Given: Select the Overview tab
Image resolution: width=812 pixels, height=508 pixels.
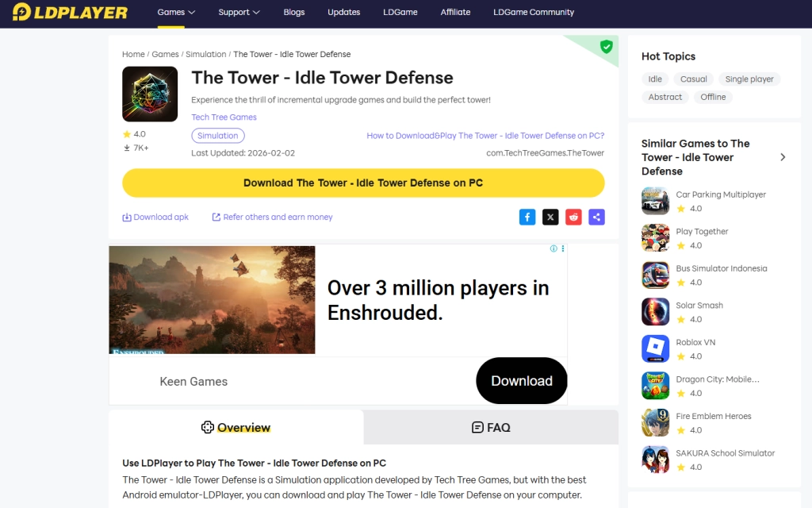Looking at the screenshot, I should (236, 427).
